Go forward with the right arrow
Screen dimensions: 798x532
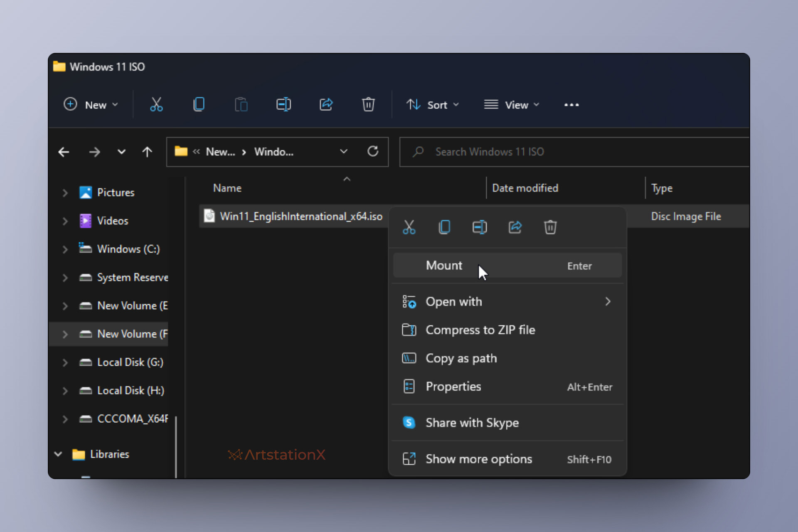(94, 152)
